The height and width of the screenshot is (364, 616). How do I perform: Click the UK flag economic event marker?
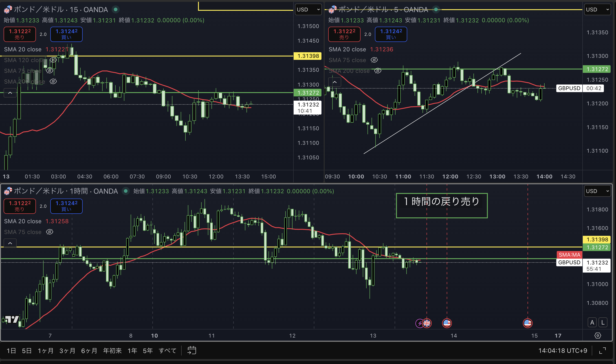[x=427, y=323]
